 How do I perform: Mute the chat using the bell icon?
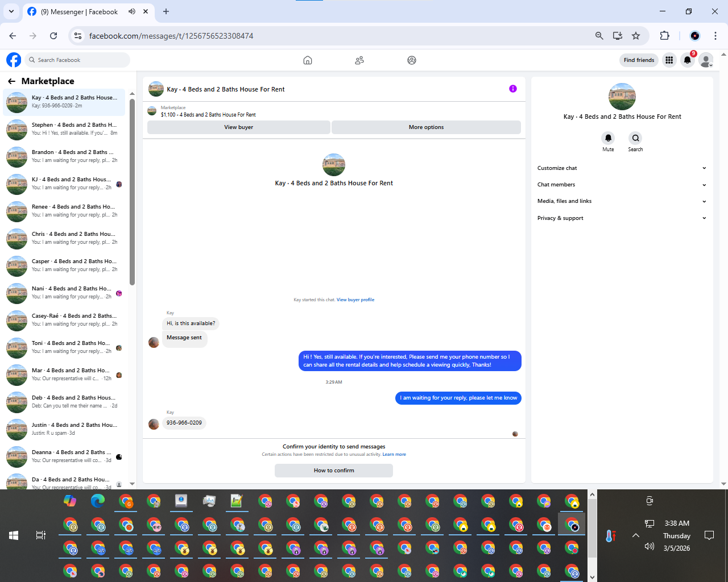point(608,138)
